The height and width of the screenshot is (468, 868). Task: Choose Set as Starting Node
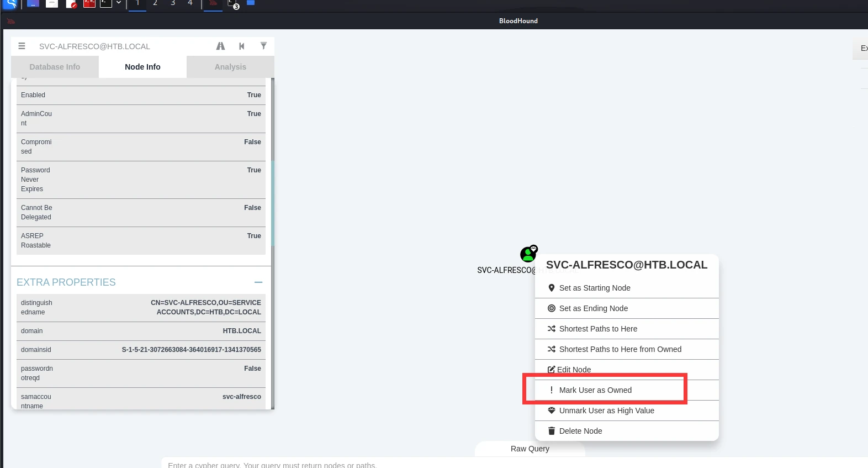point(627,288)
